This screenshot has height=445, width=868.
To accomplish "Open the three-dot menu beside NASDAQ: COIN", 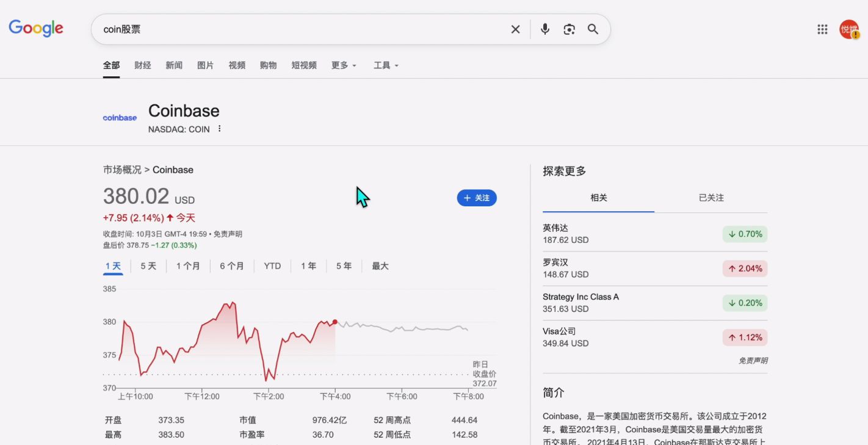I will tap(219, 129).
